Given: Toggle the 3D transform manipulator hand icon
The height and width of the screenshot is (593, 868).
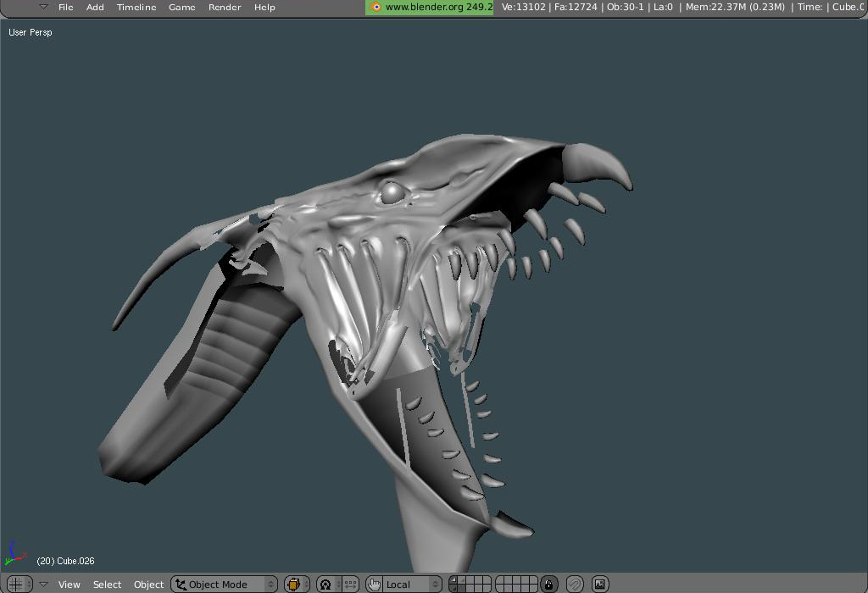Looking at the screenshot, I should click(374, 585).
